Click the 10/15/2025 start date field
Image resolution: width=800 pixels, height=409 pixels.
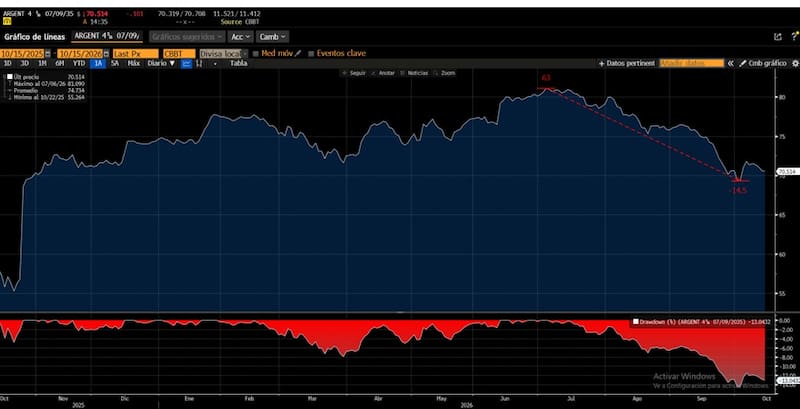point(22,54)
